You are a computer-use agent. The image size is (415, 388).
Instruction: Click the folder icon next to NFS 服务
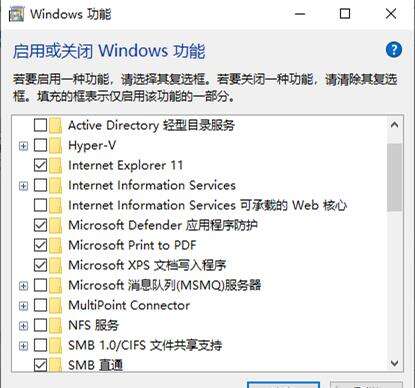click(55, 325)
